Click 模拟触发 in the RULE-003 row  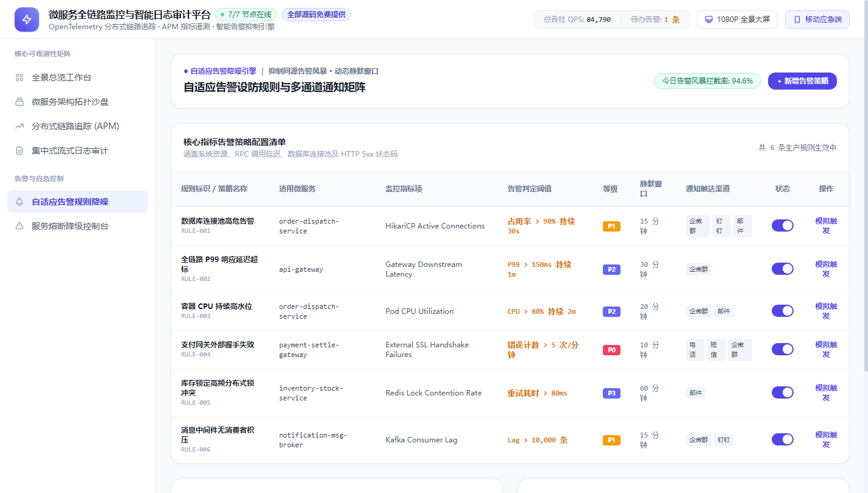[x=826, y=311]
